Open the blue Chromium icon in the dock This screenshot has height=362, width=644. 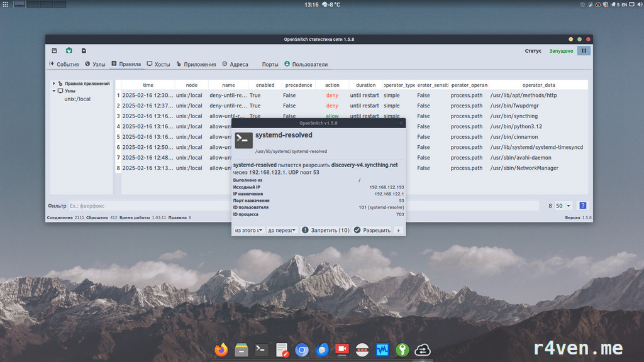point(302,349)
